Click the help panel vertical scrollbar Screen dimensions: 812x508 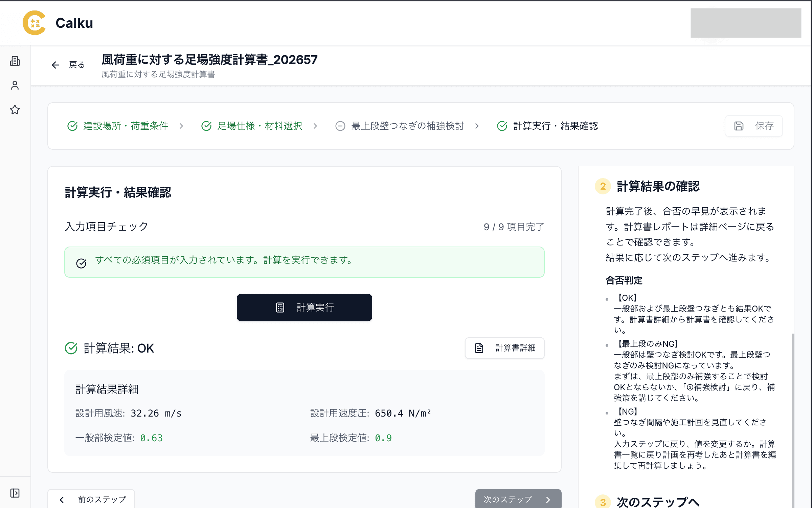coord(793,420)
